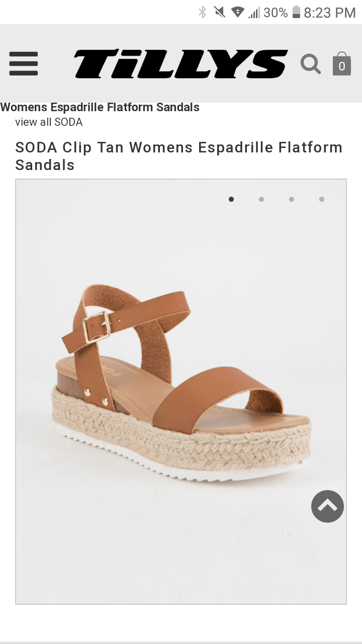The height and width of the screenshot is (644, 362).
Task: Select the third image carousel dot
Action: click(x=292, y=199)
